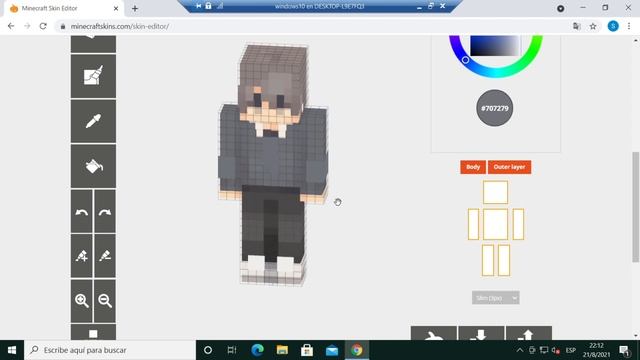Open the Chrome three-dot menu
This screenshot has height=360, width=640.
click(629, 26)
